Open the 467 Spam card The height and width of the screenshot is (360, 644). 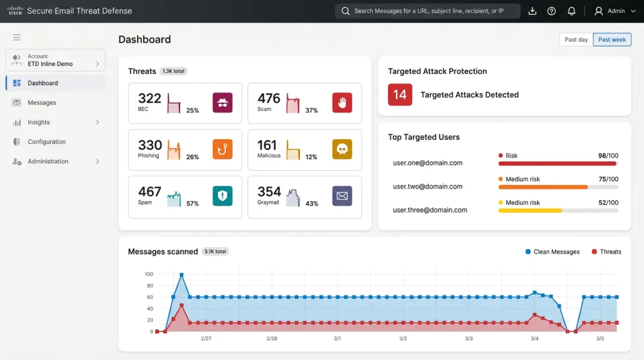(x=185, y=197)
